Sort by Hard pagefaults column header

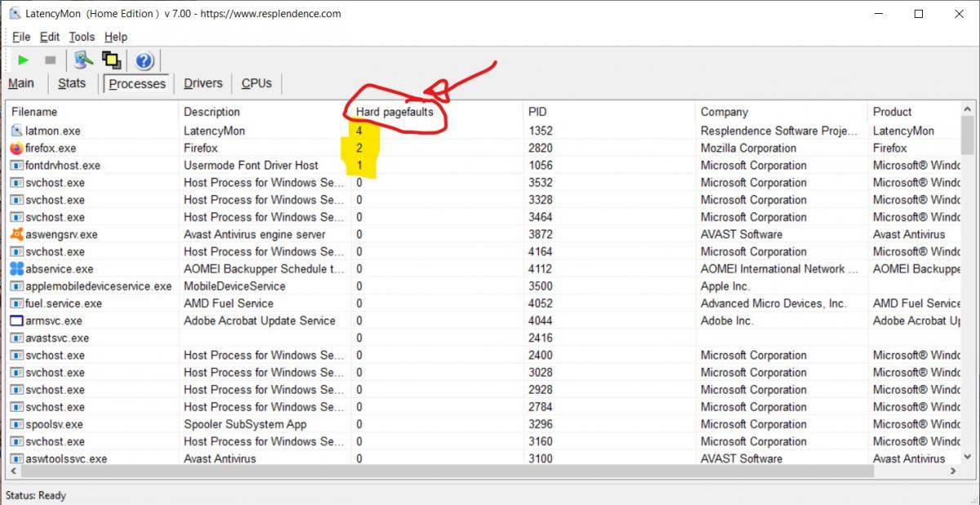[x=437, y=112]
